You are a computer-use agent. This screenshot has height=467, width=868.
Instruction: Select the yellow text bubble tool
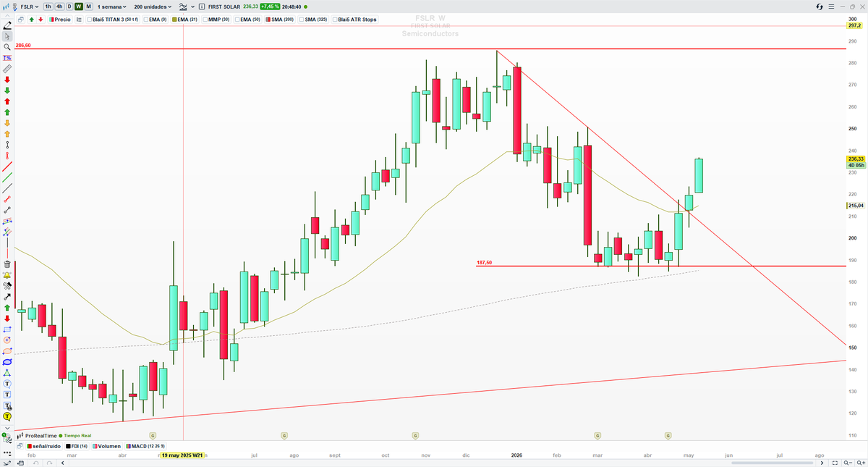(x=7, y=416)
